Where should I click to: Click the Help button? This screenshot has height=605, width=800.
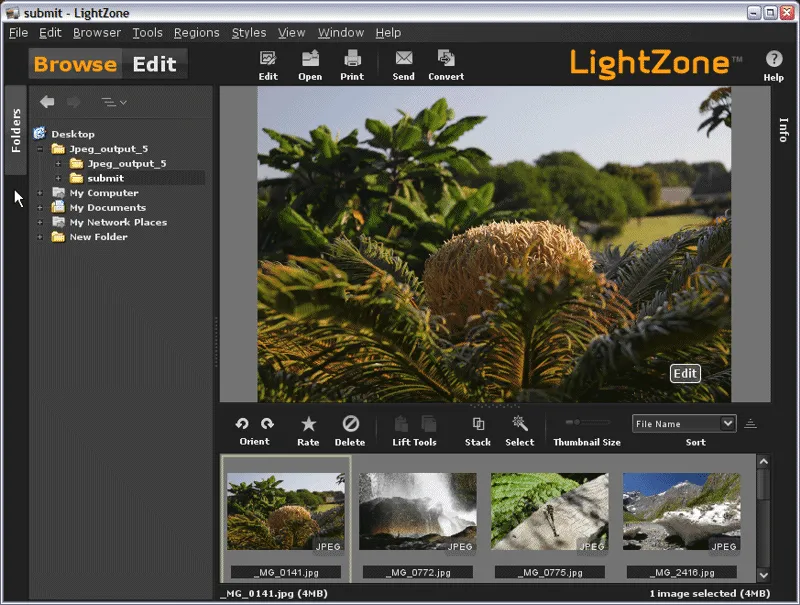[774, 62]
